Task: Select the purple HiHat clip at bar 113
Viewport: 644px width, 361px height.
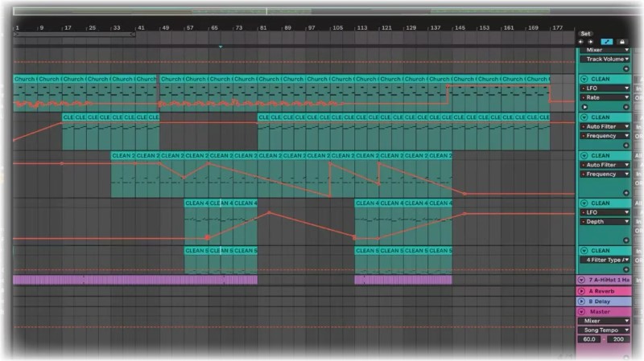Action: [x=403, y=280]
